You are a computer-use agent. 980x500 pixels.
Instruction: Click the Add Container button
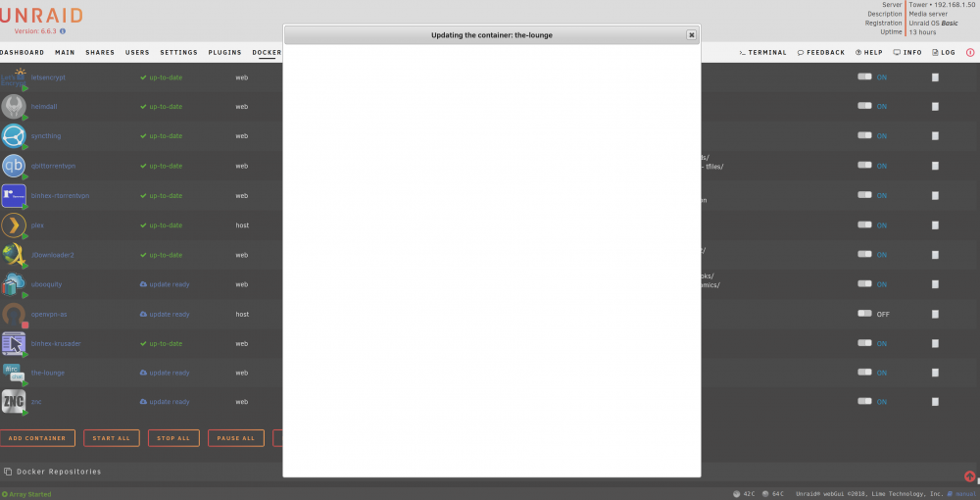click(37, 438)
